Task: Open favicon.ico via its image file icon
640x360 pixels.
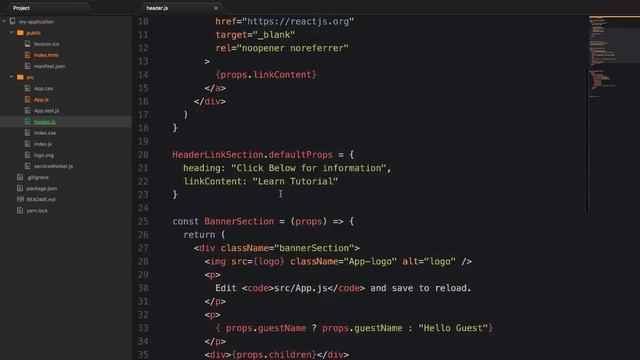Action: click(x=27, y=44)
